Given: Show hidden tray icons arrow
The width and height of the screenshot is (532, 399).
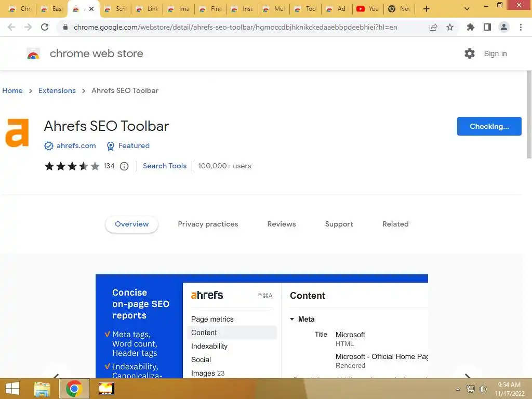Looking at the screenshot, I should point(458,389).
